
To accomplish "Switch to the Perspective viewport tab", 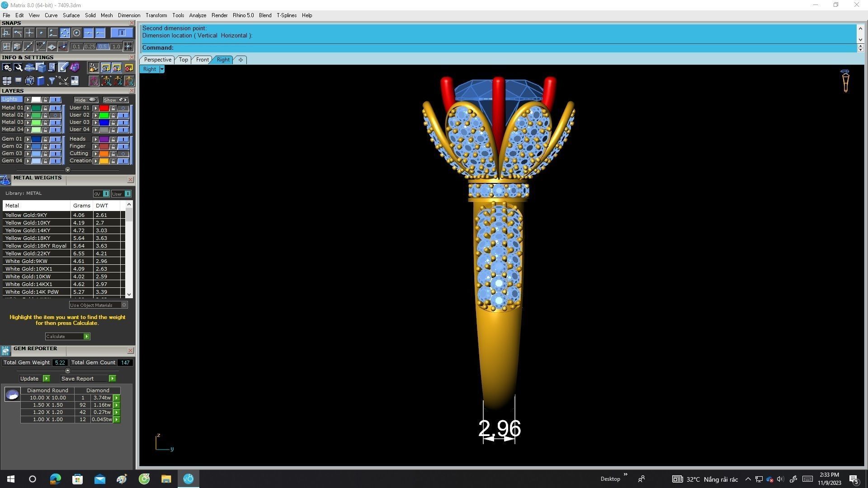I will [157, 60].
